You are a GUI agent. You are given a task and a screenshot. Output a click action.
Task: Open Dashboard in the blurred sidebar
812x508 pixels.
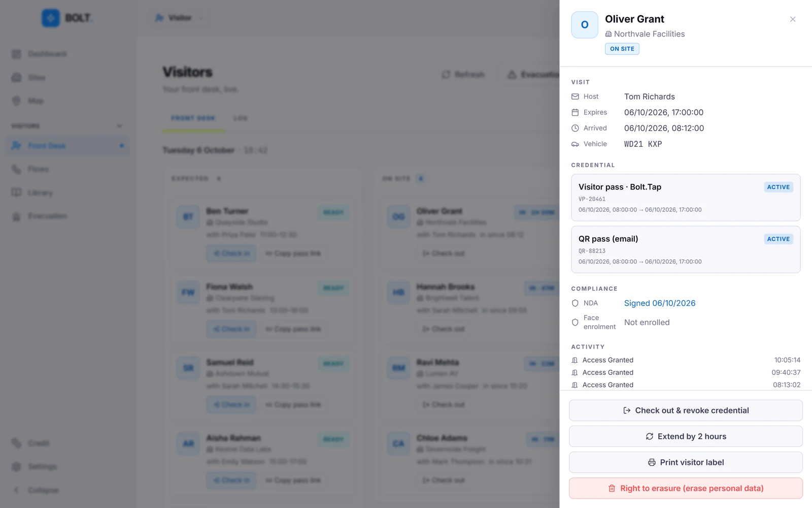pyautogui.click(x=67, y=54)
